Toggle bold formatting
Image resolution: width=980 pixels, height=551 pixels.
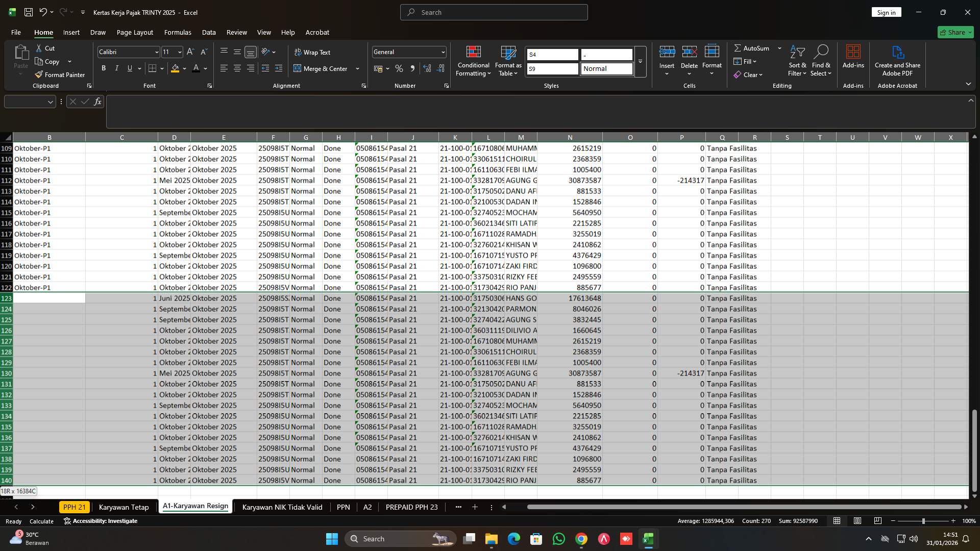click(104, 68)
